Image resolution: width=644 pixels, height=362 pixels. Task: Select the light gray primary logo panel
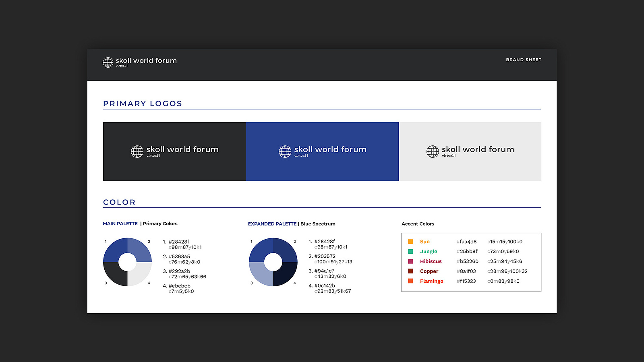click(x=470, y=152)
